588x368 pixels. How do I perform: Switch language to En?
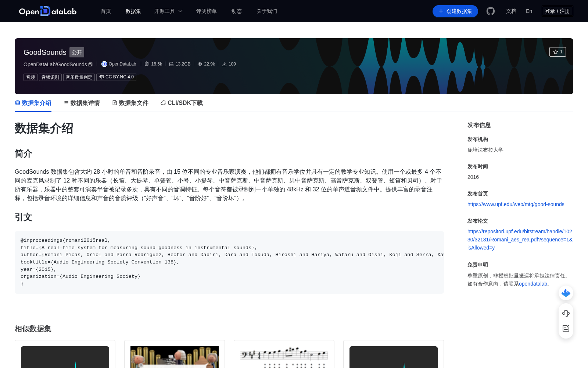(x=529, y=11)
